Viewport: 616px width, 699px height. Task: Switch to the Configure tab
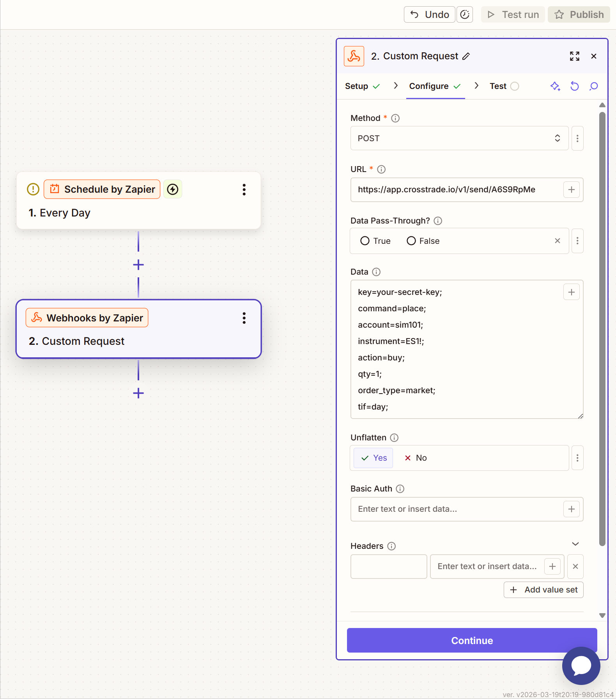435,86
